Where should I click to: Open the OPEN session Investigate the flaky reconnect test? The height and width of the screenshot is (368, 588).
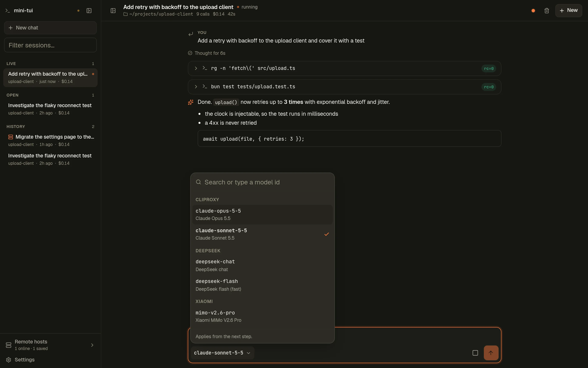50,109
